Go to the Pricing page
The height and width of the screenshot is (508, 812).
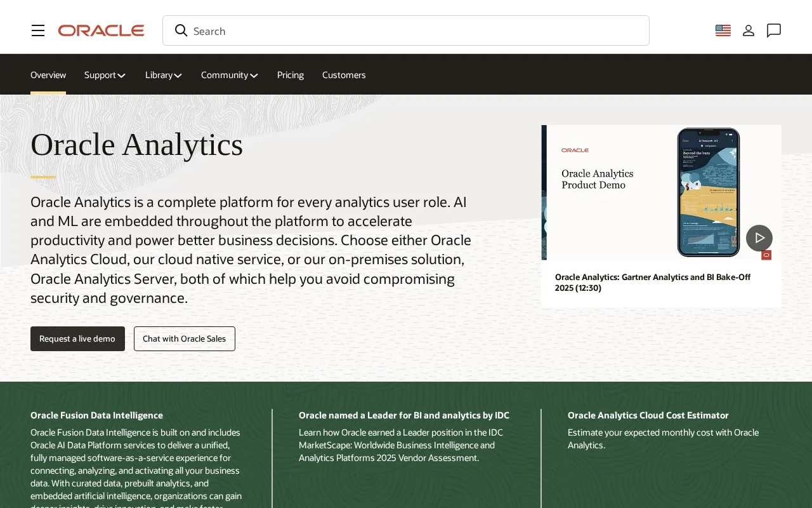(291, 75)
